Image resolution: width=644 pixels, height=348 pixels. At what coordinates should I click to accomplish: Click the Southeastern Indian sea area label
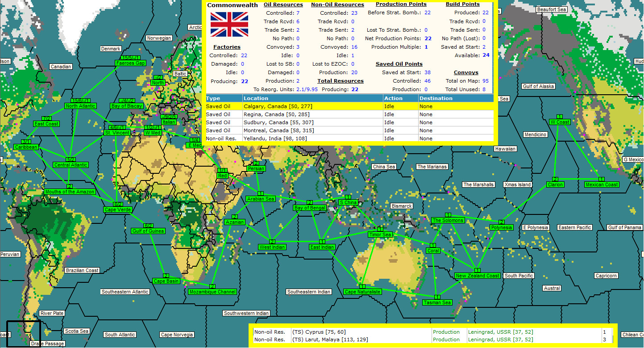[x=309, y=292]
